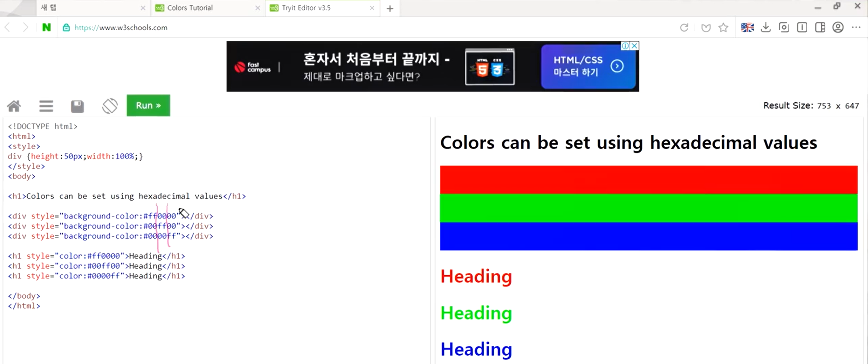The image size is (868, 364).
Task: Click the W3Schools home icon
Action: pos(14,106)
